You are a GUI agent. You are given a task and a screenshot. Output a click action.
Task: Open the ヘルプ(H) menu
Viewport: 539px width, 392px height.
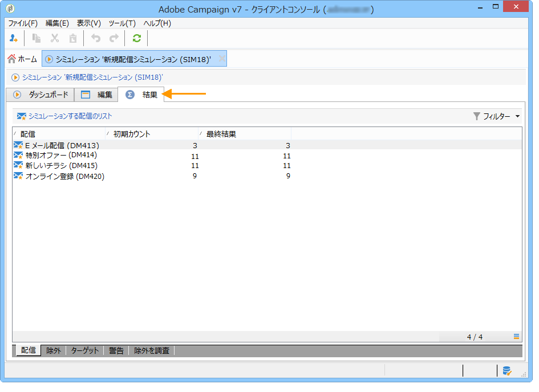[x=157, y=23]
